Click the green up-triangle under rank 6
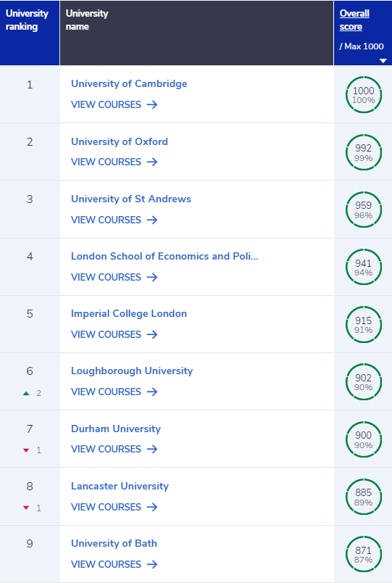This screenshot has width=392, height=583. (x=26, y=393)
